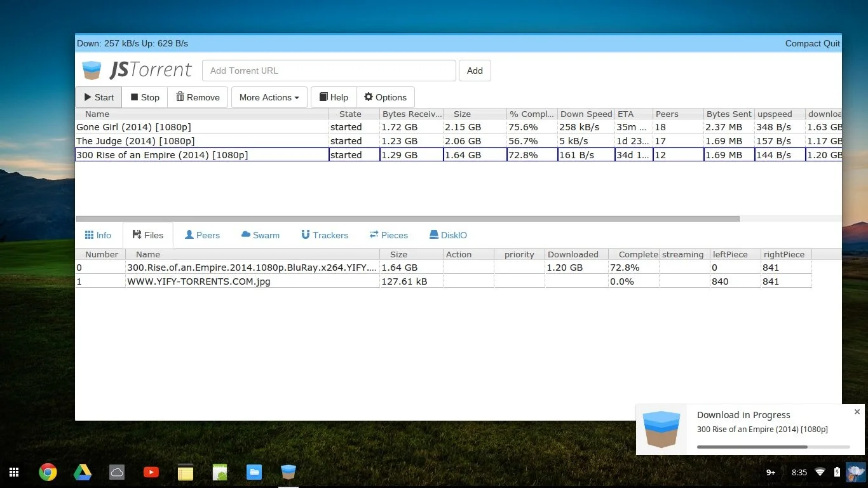Open the Files app from shelf
This screenshot has height=488, width=868.
click(x=254, y=472)
